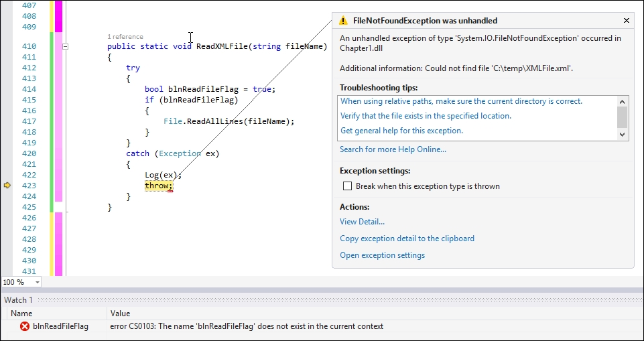Check 'Break when this exception type is thrown'

coord(347,186)
